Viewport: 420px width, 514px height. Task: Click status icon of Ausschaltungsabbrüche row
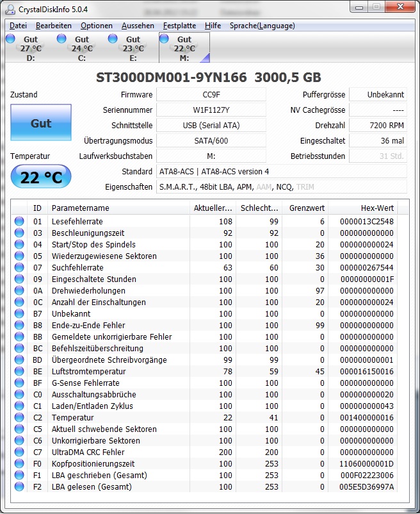tap(19, 394)
